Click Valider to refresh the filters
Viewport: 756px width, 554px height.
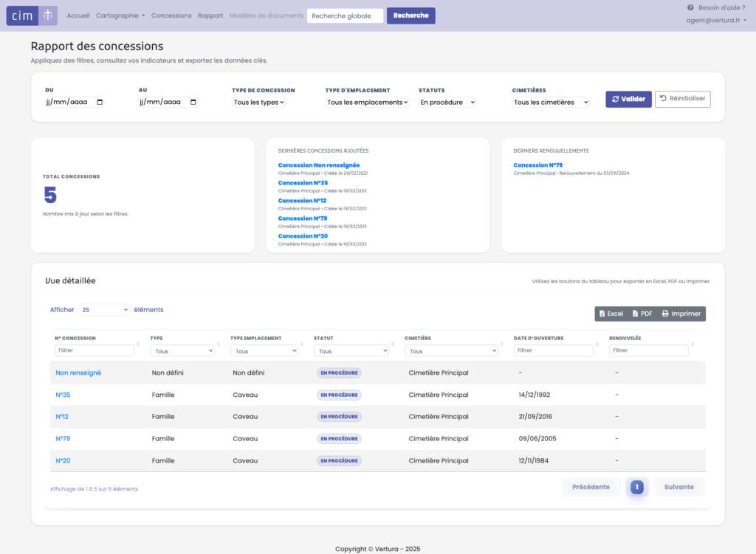(628, 99)
